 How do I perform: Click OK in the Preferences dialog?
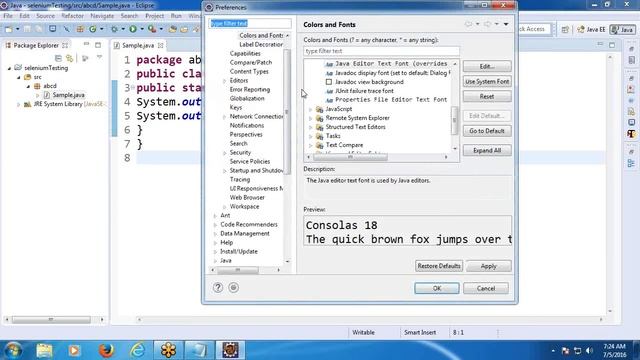(x=437, y=288)
